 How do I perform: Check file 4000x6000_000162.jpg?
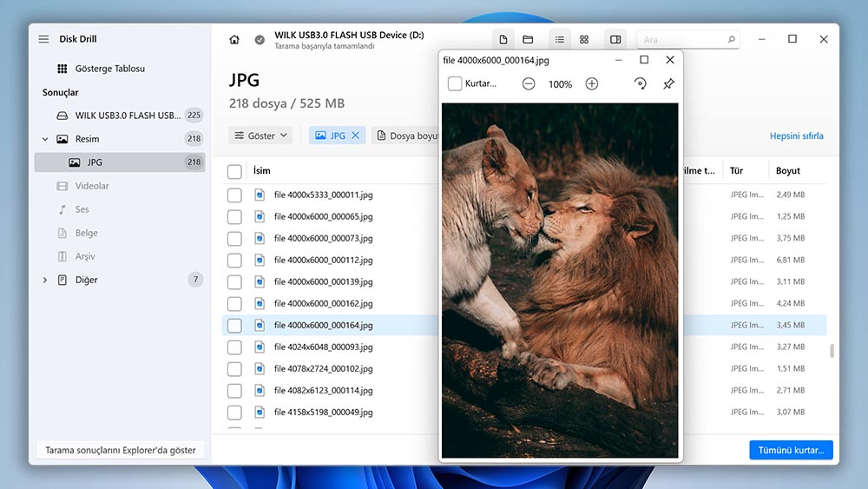click(234, 303)
